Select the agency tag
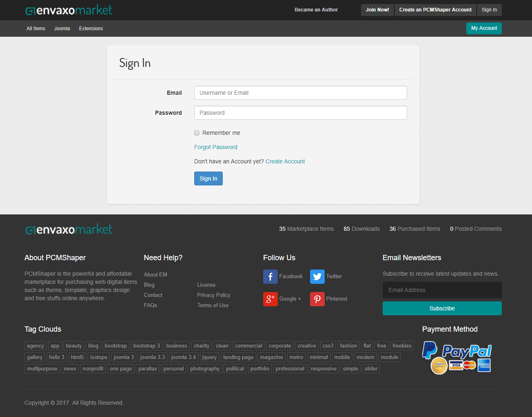 [35, 346]
